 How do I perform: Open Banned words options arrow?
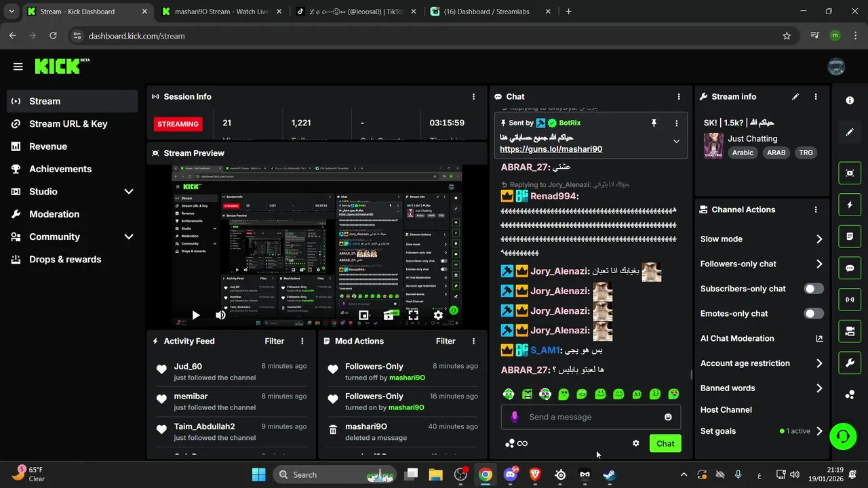[x=819, y=388]
